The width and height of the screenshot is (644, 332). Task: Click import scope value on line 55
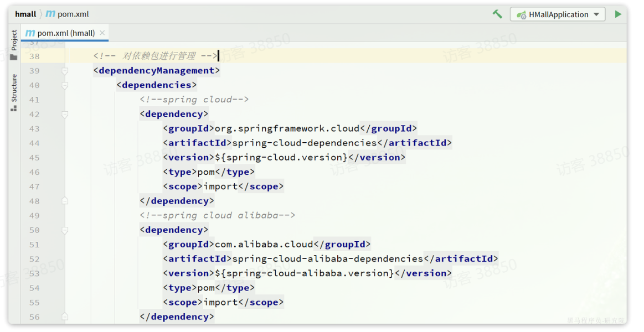click(x=220, y=303)
